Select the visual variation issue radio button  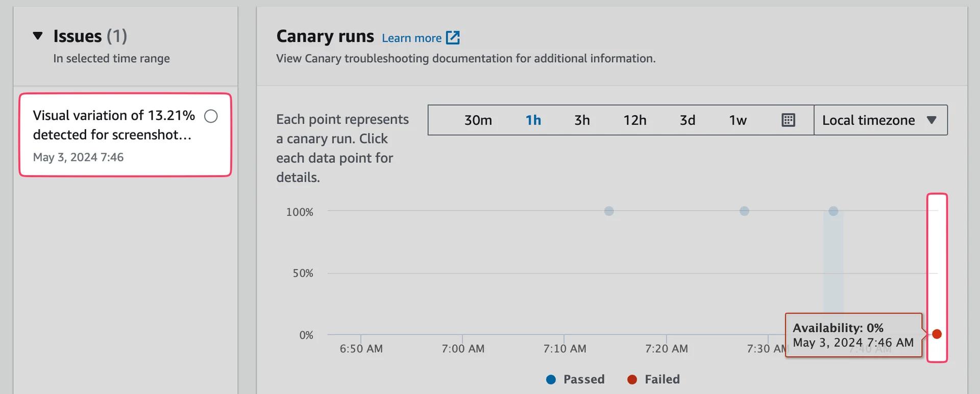(x=211, y=116)
